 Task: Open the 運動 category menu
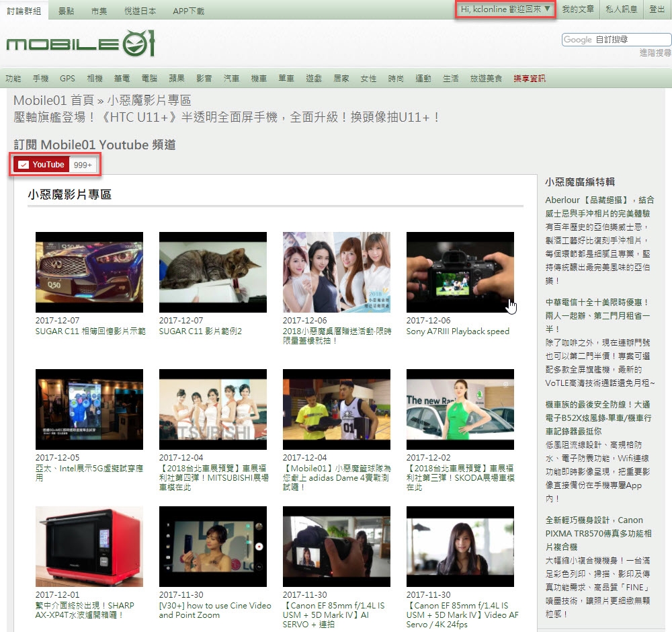tap(423, 79)
